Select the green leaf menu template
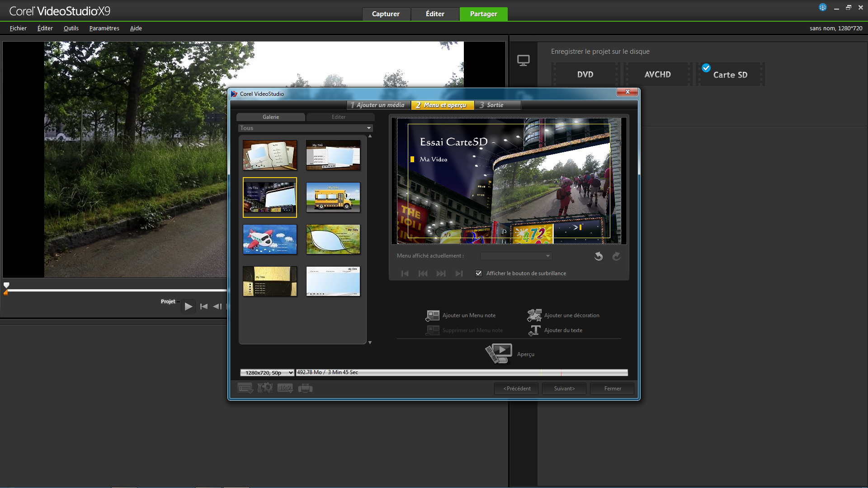Image resolution: width=868 pixels, height=488 pixels. point(333,239)
